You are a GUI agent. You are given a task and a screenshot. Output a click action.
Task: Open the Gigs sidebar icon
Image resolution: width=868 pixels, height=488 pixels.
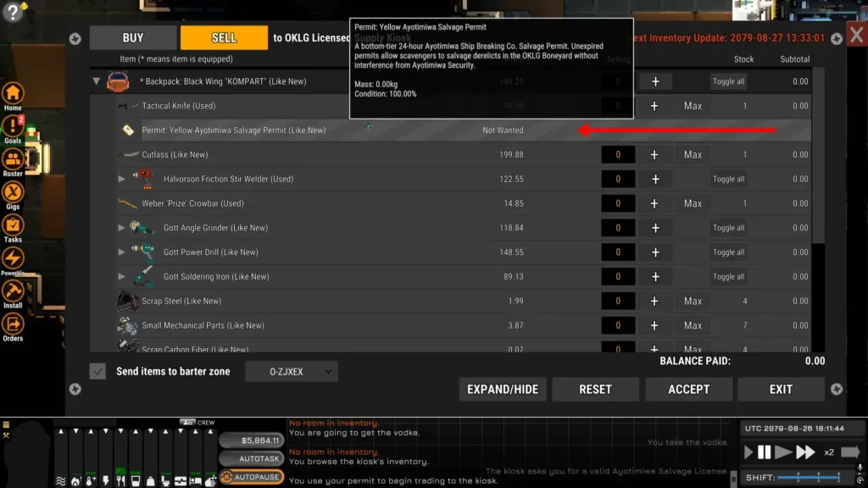13,192
